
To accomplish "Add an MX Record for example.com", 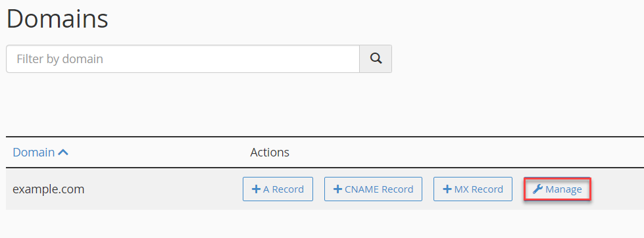I will coord(473,189).
